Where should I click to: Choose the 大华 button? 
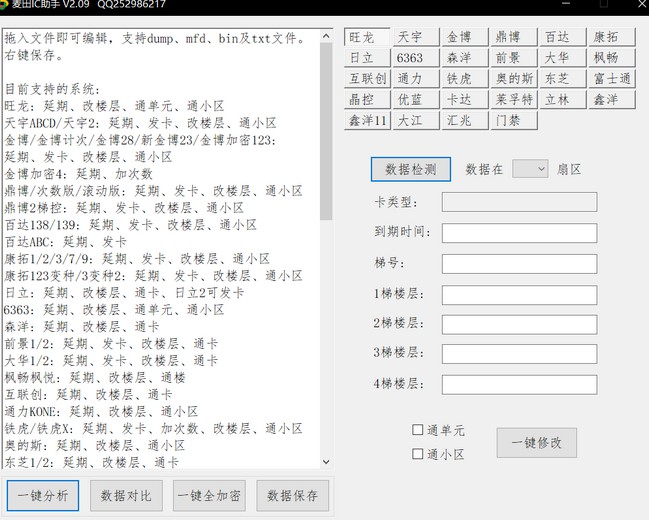(563, 58)
